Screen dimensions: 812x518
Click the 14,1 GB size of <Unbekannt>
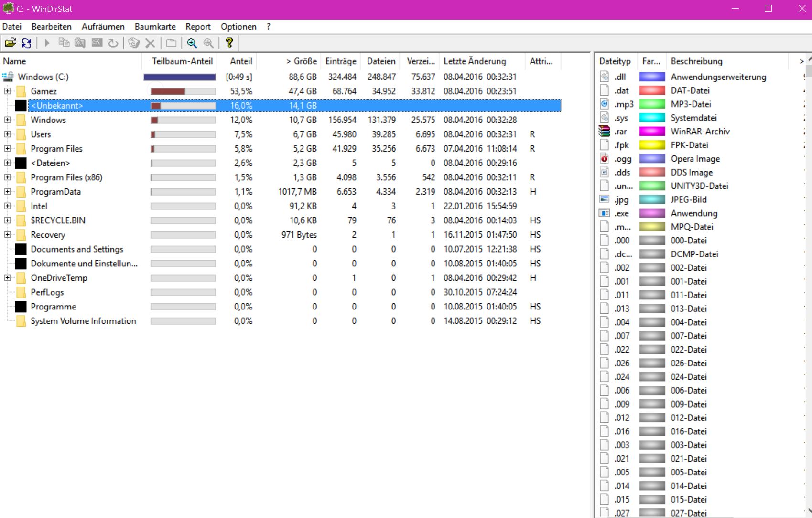click(x=303, y=106)
